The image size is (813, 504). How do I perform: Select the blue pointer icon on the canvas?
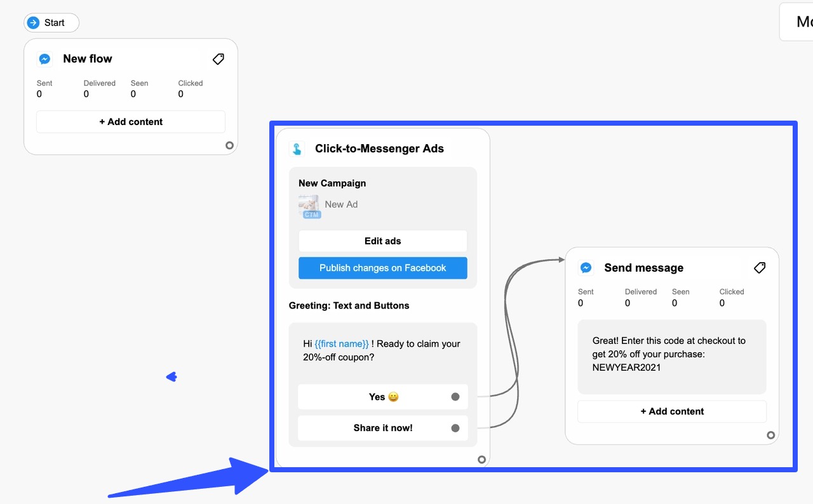coord(171,376)
